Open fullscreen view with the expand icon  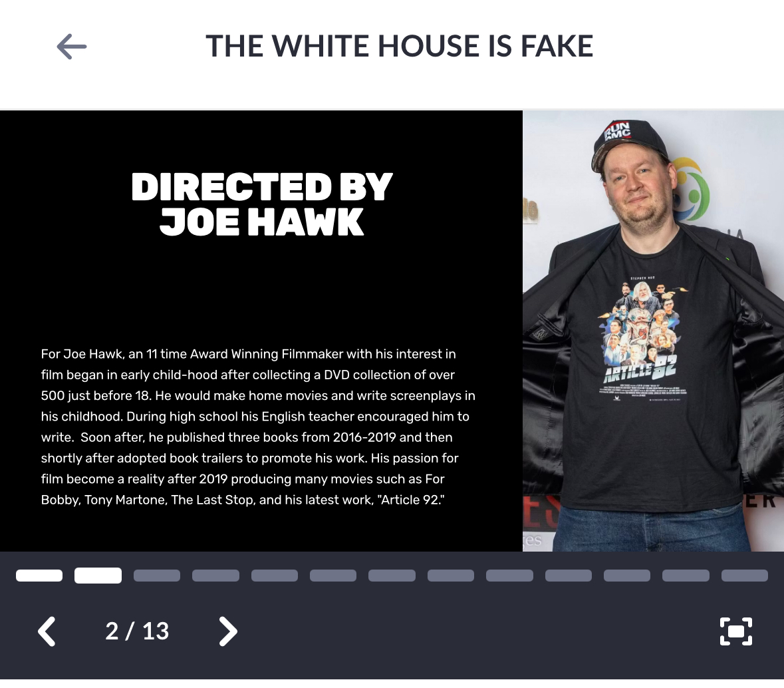click(x=735, y=631)
